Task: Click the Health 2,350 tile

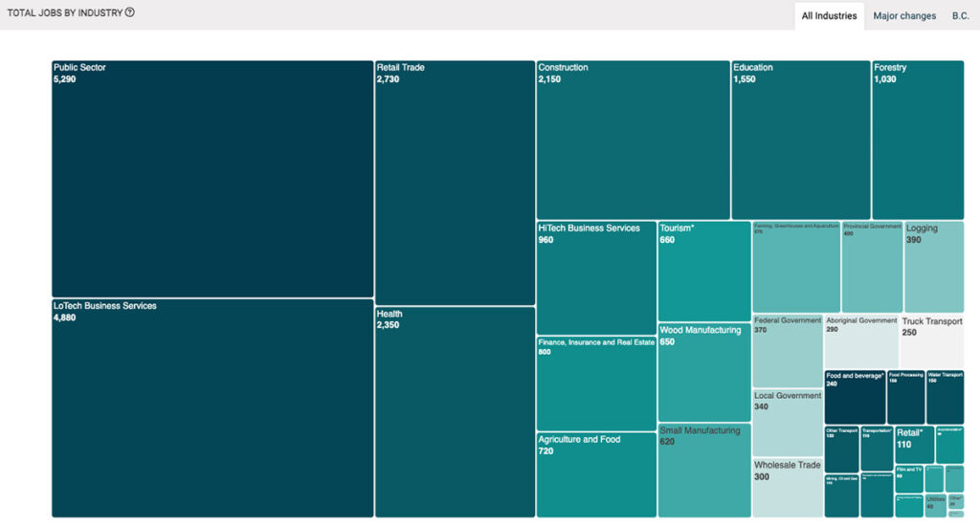Action: pyautogui.click(x=455, y=411)
